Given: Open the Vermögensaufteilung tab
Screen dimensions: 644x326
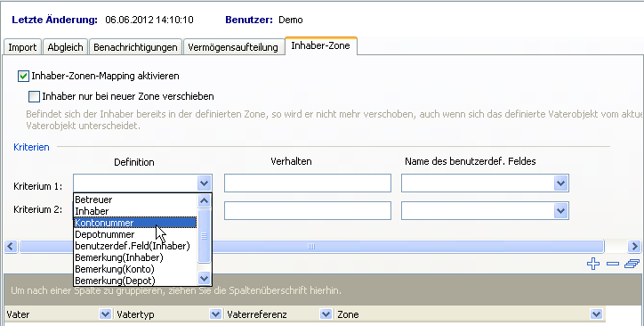Looking at the screenshot, I should click(233, 47).
